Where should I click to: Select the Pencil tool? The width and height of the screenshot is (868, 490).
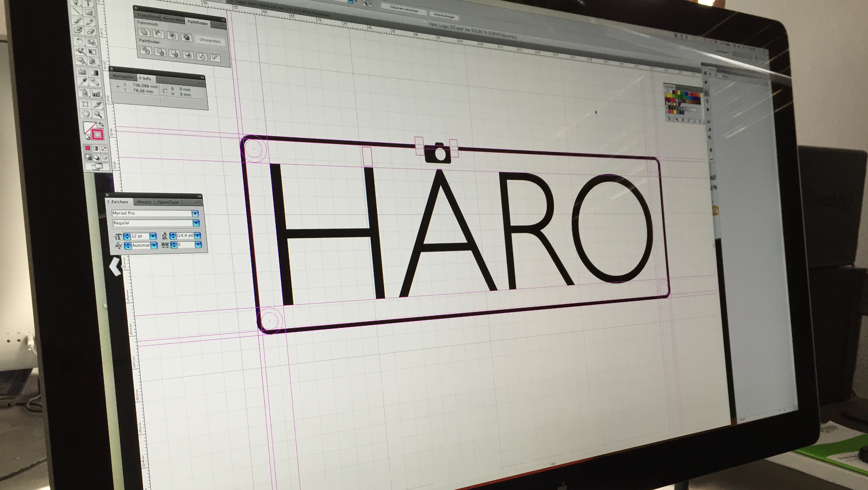(x=90, y=22)
